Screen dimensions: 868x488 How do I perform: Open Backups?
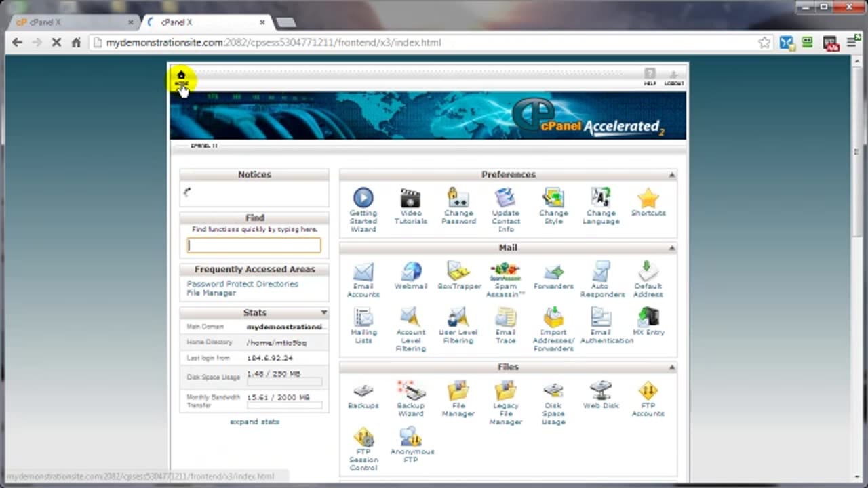tap(363, 394)
